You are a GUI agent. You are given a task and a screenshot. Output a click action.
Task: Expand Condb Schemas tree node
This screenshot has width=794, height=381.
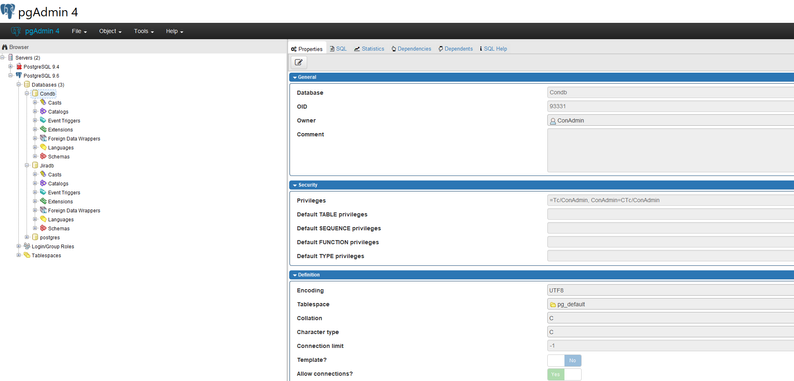pyautogui.click(x=35, y=157)
